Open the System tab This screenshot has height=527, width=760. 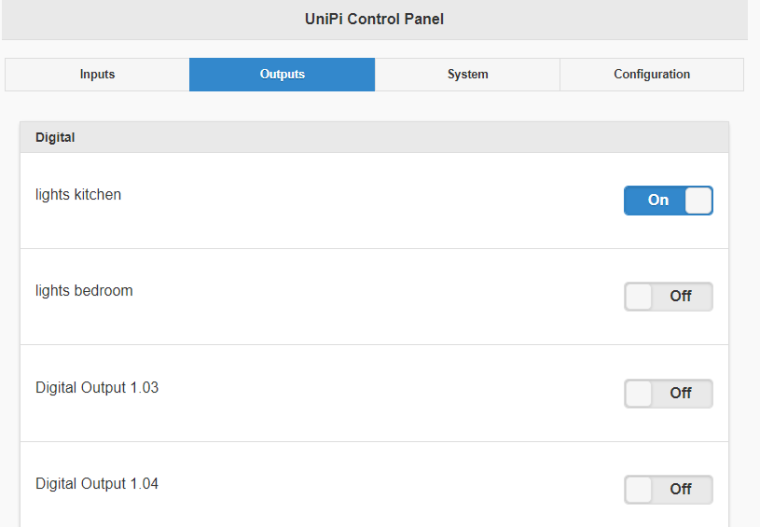[x=467, y=74]
